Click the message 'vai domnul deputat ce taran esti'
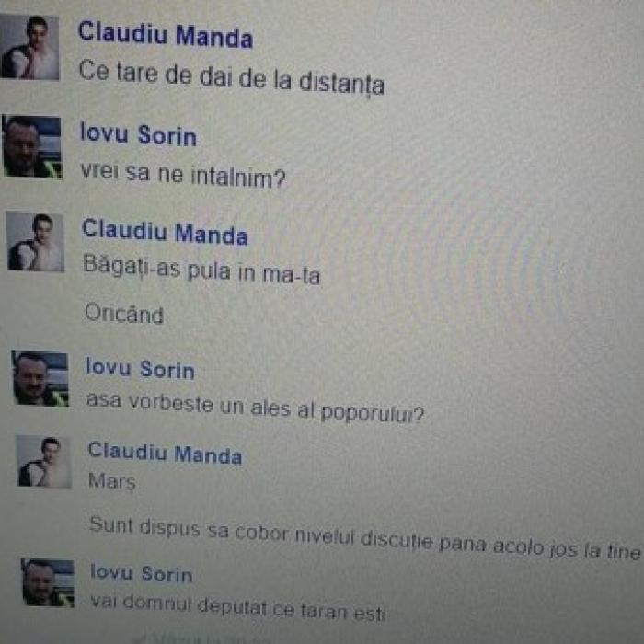644x644 pixels. point(237,607)
